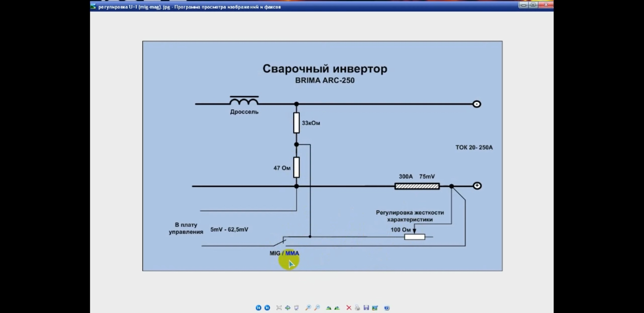Click the viewer icon in title bar
The image size is (644, 313).
[x=93, y=6]
